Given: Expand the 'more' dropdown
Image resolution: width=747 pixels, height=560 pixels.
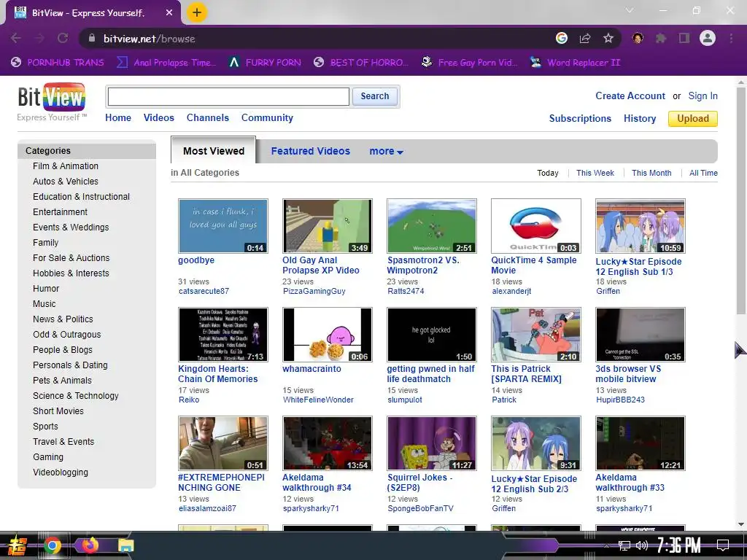Looking at the screenshot, I should pyautogui.click(x=387, y=152).
